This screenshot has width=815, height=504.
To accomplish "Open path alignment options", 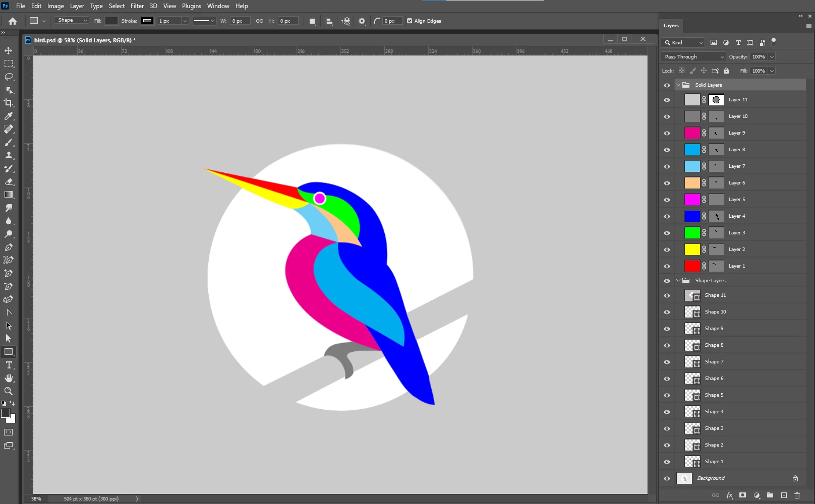I will [329, 21].
